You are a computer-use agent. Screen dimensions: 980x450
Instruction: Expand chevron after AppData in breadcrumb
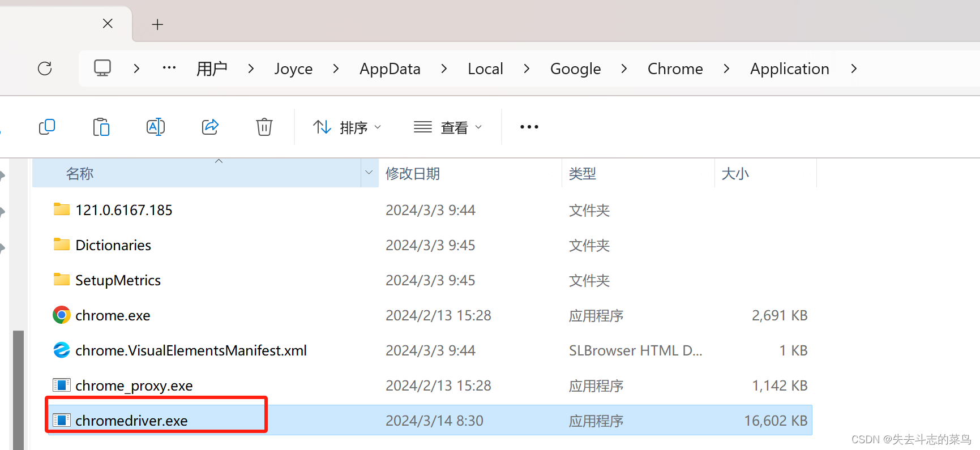point(444,68)
